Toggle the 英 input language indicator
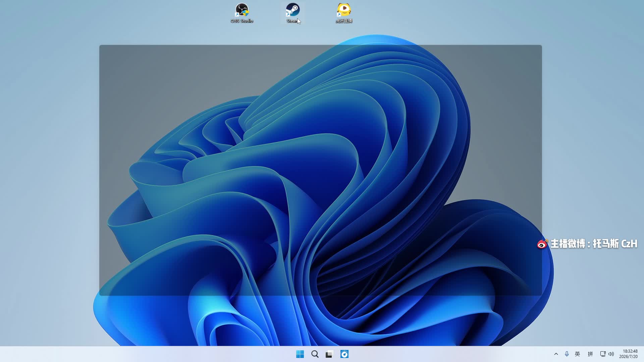 pos(577,354)
